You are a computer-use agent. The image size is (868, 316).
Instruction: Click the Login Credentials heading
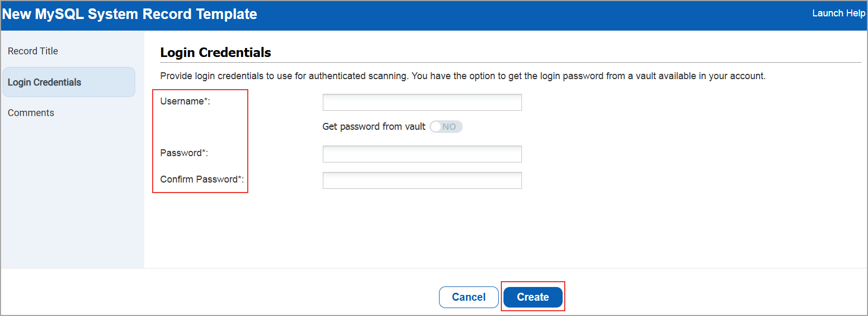click(216, 53)
